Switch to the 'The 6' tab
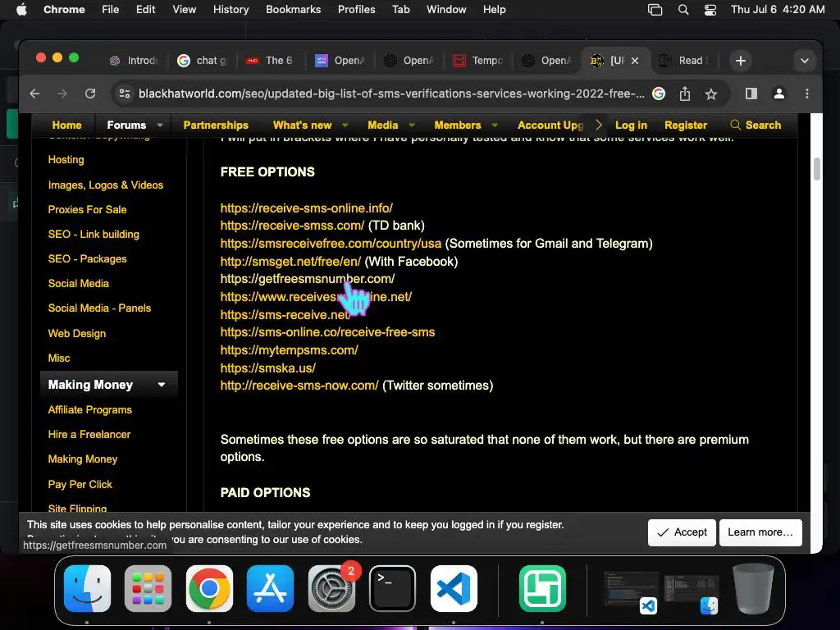The image size is (840, 630). pos(271,61)
